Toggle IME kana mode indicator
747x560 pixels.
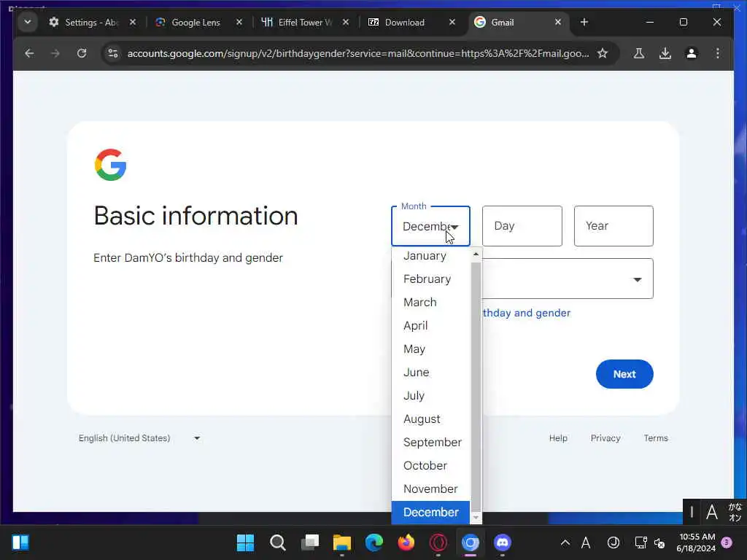pos(735,513)
